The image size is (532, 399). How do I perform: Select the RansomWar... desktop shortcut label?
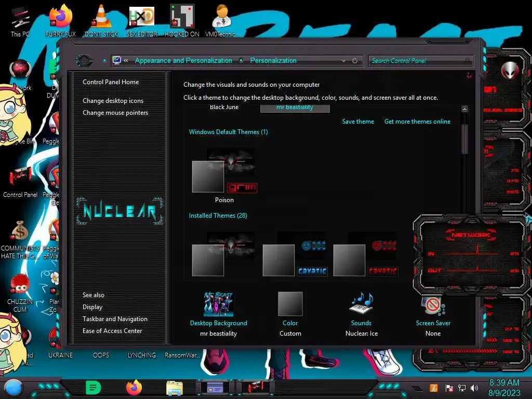pyautogui.click(x=182, y=355)
